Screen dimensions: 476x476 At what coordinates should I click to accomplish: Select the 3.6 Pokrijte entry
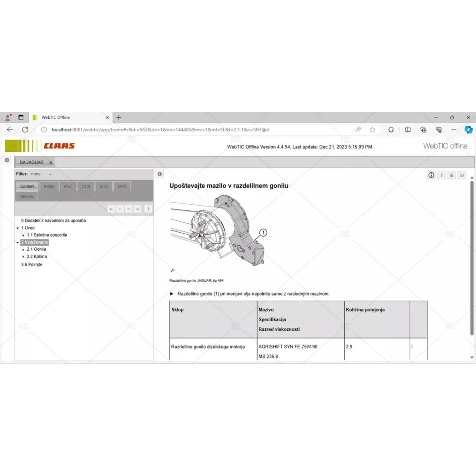(31, 265)
